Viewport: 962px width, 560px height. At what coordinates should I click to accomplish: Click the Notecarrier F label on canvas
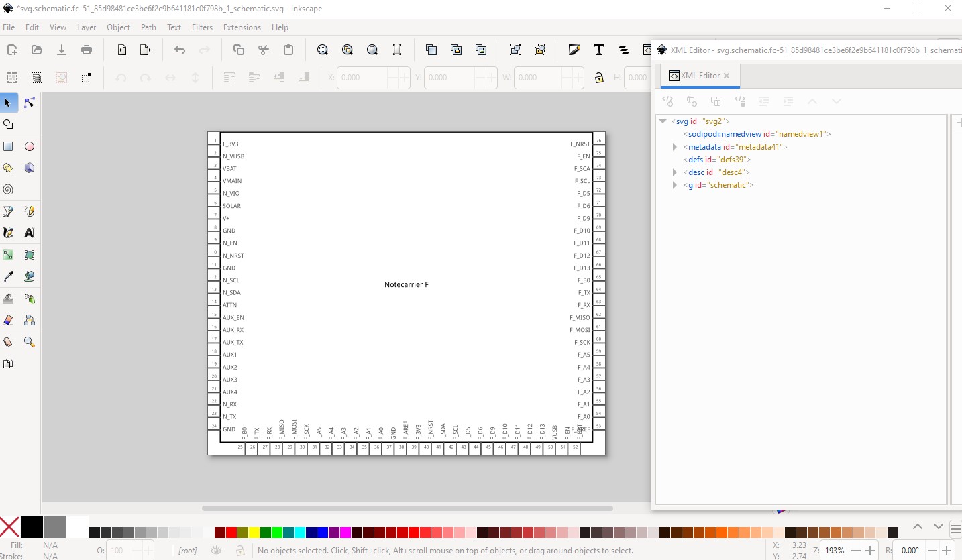pyautogui.click(x=406, y=285)
